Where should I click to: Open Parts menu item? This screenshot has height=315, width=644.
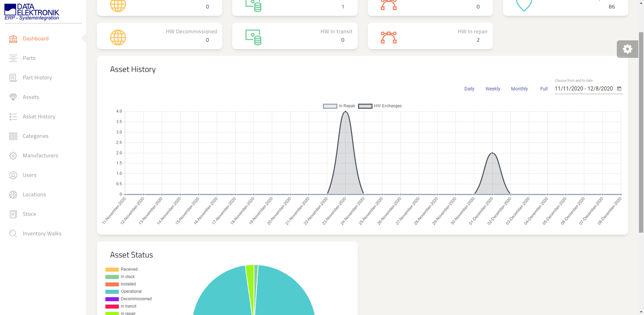(29, 58)
